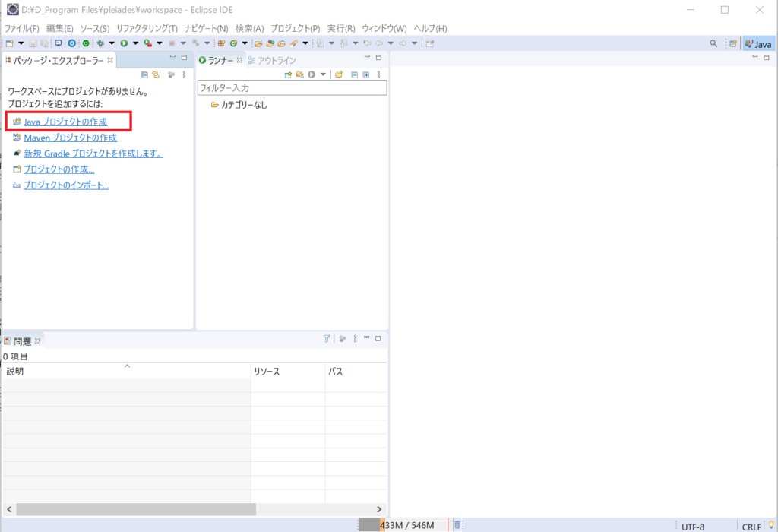
Task: Maximize the Package Explorer panel
Action: click(x=184, y=58)
